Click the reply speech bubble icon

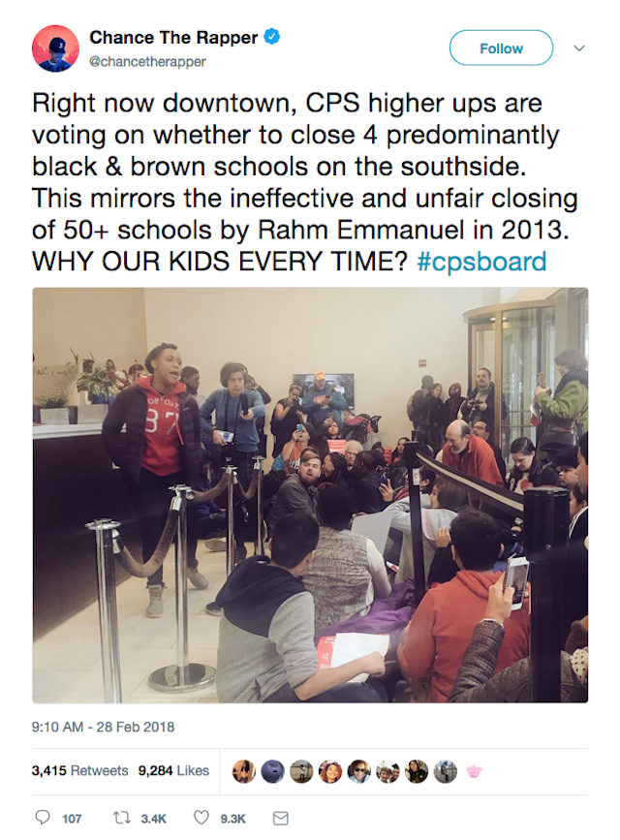coord(41,818)
